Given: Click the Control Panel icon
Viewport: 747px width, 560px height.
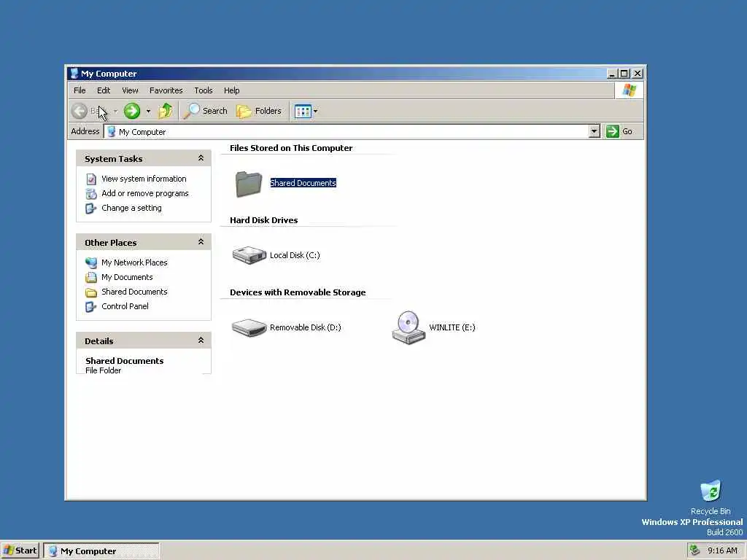Looking at the screenshot, I should click(x=90, y=307).
